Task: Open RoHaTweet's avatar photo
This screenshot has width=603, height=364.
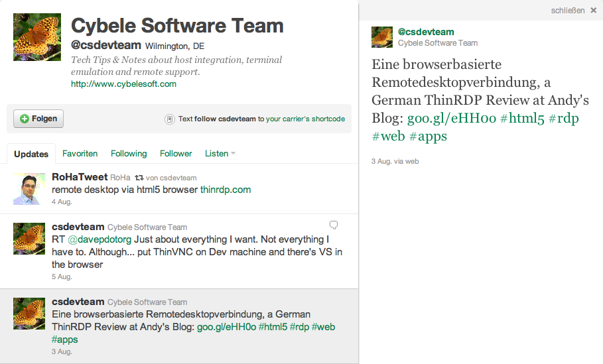Action: (29, 188)
